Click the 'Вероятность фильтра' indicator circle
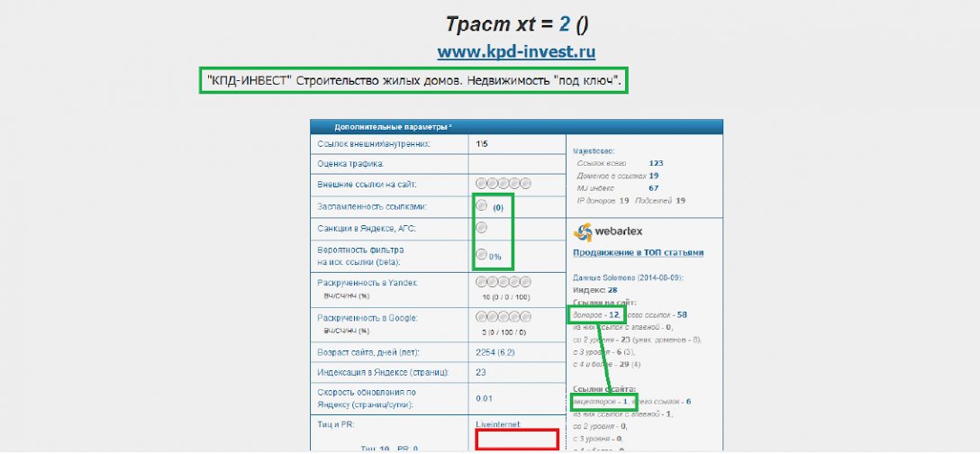This screenshot has width=980, height=454. coord(481,255)
